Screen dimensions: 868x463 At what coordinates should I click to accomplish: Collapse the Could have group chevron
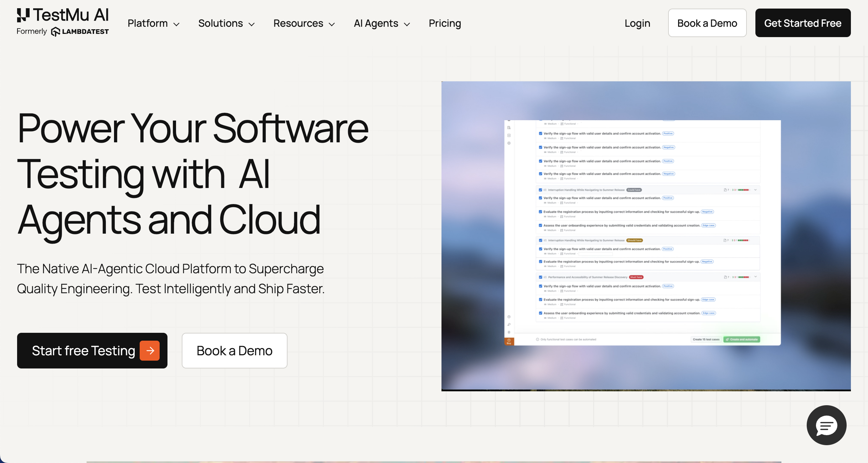(x=755, y=190)
